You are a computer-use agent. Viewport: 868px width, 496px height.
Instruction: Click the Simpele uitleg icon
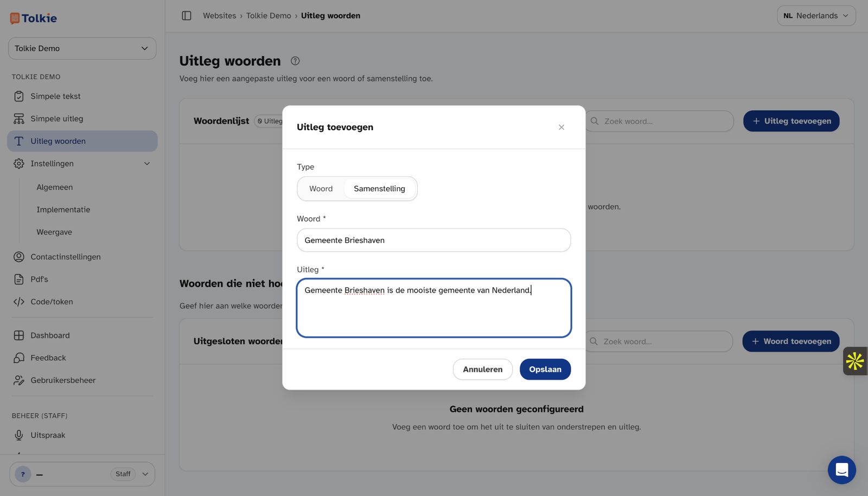point(19,118)
